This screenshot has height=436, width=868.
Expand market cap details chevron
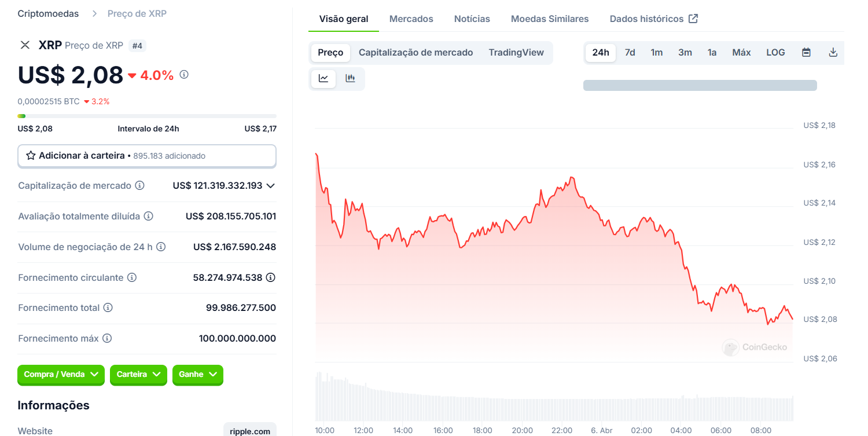click(270, 186)
